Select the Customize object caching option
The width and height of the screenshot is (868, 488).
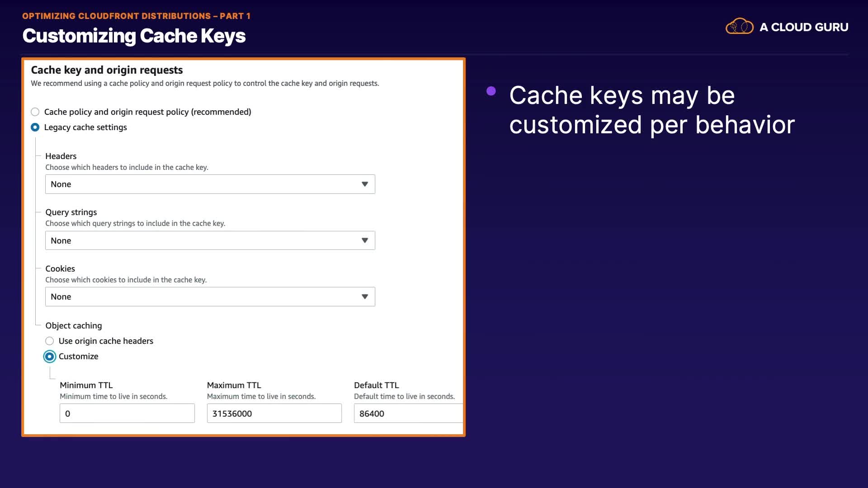coord(50,357)
